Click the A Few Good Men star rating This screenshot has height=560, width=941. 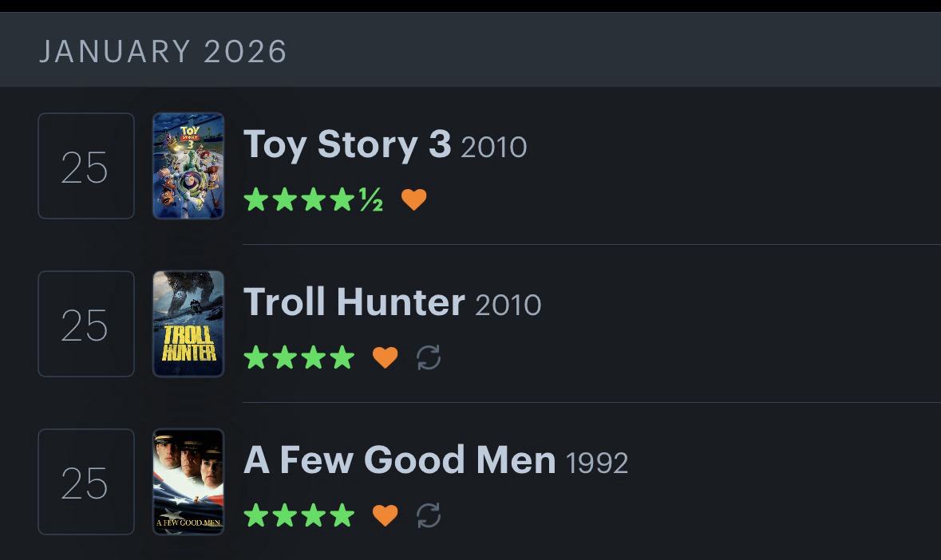[299, 515]
